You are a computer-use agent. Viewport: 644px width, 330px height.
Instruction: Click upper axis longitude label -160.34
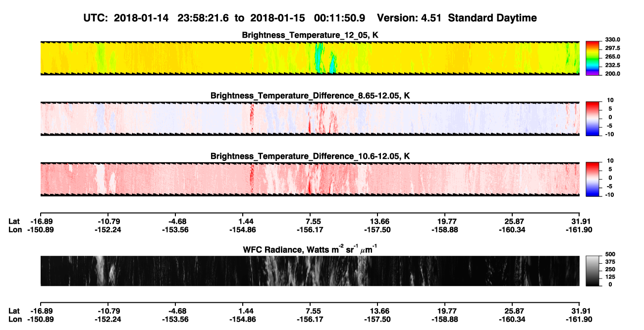tap(512, 230)
